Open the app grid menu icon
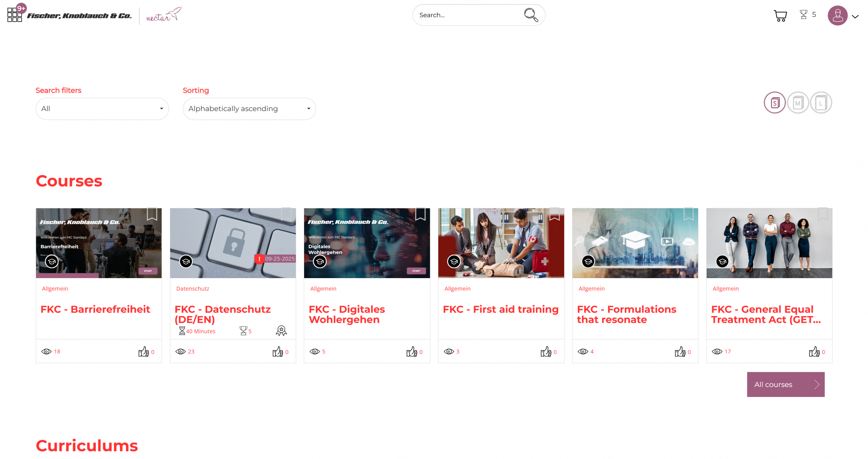Viewport: 868px width, 459px height. (x=14, y=15)
